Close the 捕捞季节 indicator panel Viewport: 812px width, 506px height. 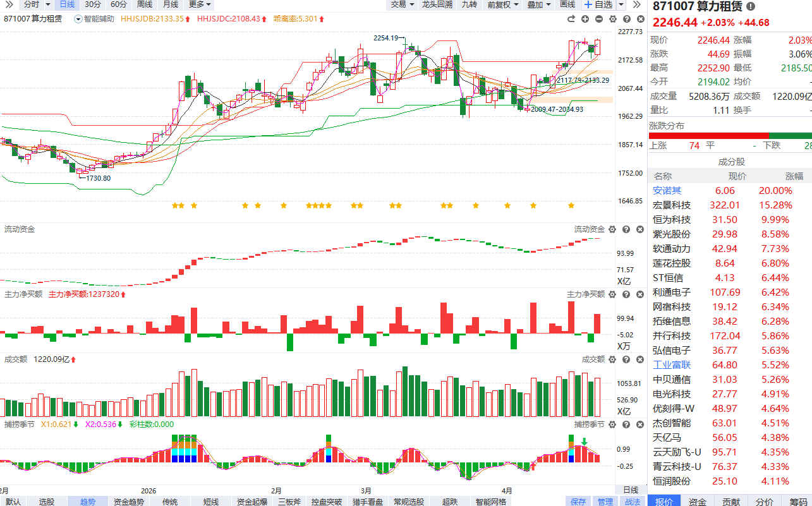point(639,425)
